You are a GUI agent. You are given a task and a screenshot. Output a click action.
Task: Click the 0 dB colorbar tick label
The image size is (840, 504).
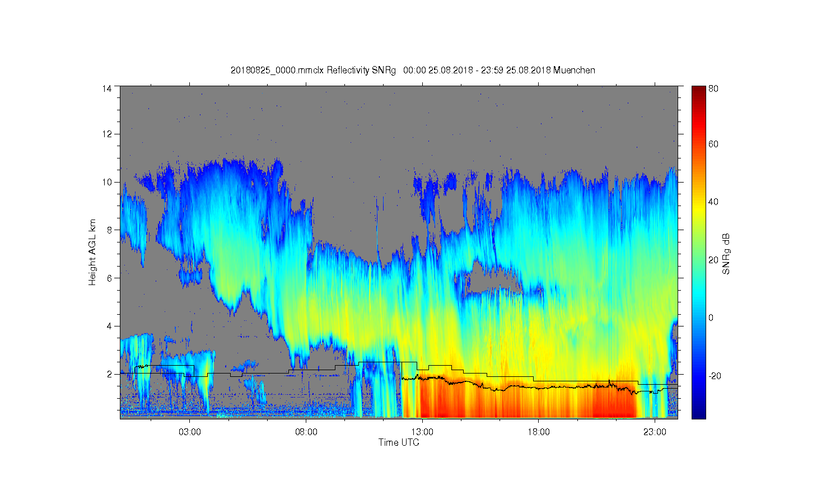(711, 318)
